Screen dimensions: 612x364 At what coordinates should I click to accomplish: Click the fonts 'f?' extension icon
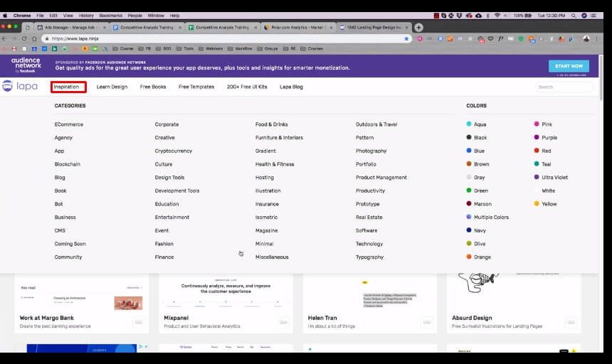click(500, 38)
